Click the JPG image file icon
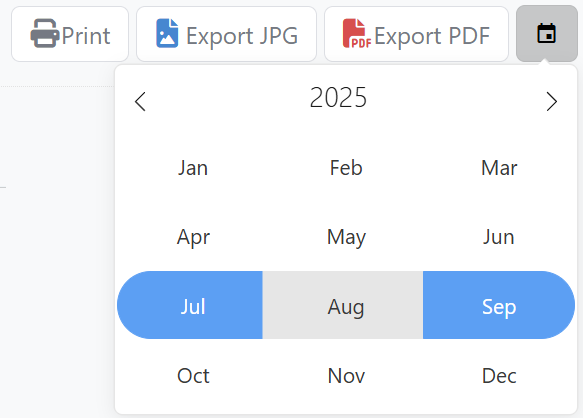The width and height of the screenshot is (583, 418). pos(167,33)
